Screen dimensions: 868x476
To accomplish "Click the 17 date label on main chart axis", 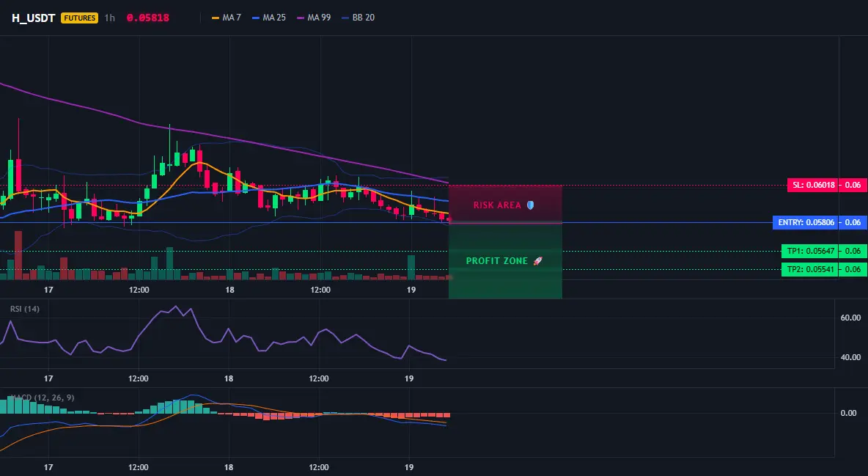I will 48,290.
